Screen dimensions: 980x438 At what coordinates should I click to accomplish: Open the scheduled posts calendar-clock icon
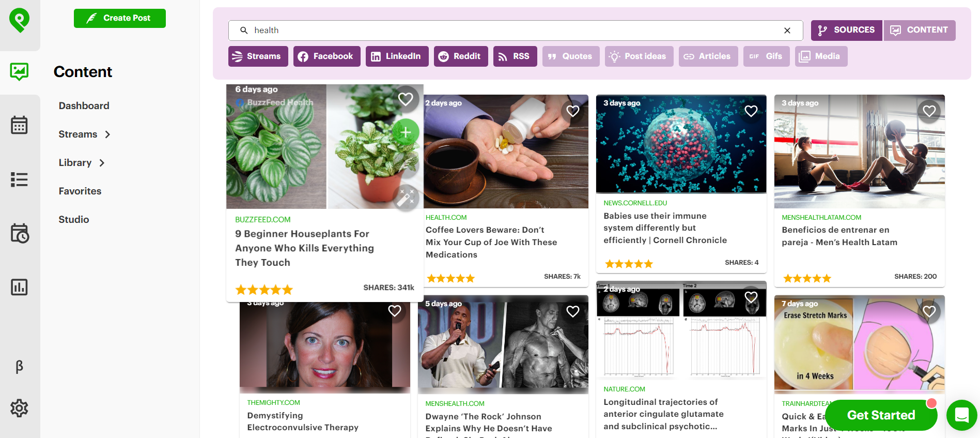(x=19, y=234)
